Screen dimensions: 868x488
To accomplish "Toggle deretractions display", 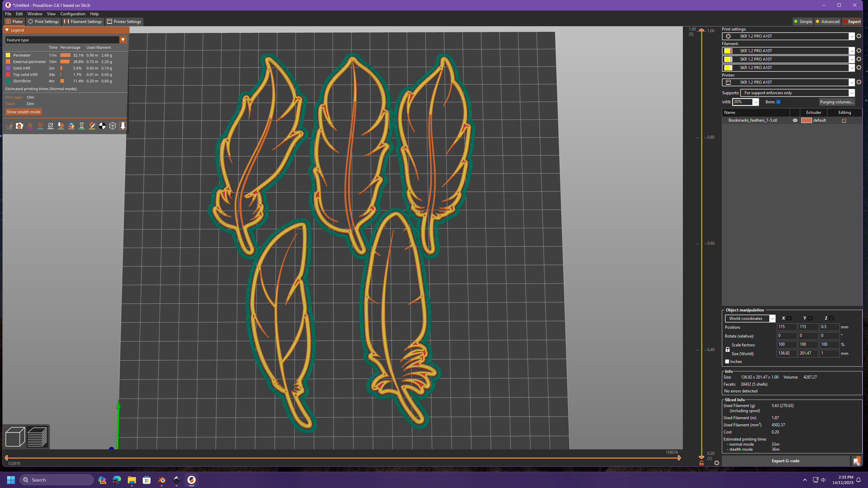I will click(x=40, y=126).
